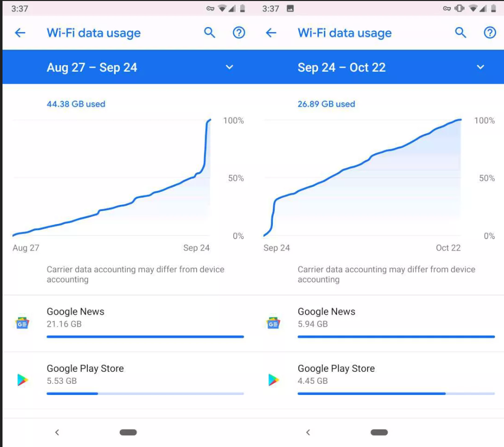
Task: Expand the Sep 24 – Oct 22 date dropdown
Action: pyautogui.click(x=480, y=67)
